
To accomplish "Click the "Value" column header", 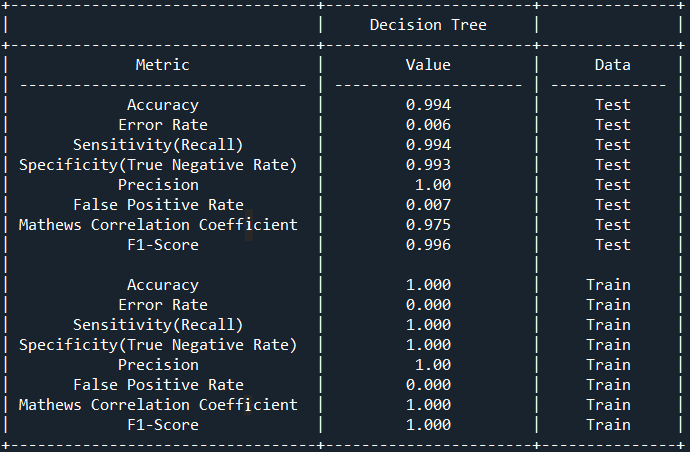I will (428, 65).
